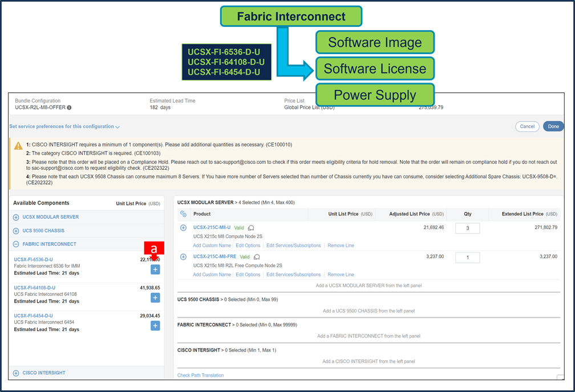Add UCSX-FI-6536-D-U with its plus button
Image resolution: width=575 pixels, height=392 pixels.
[155, 269]
